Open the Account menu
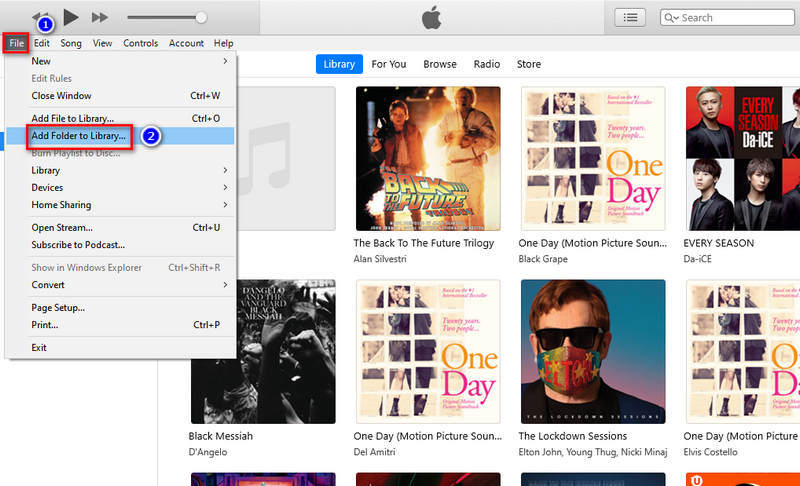The height and width of the screenshot is (486, 800). [186, 43]
